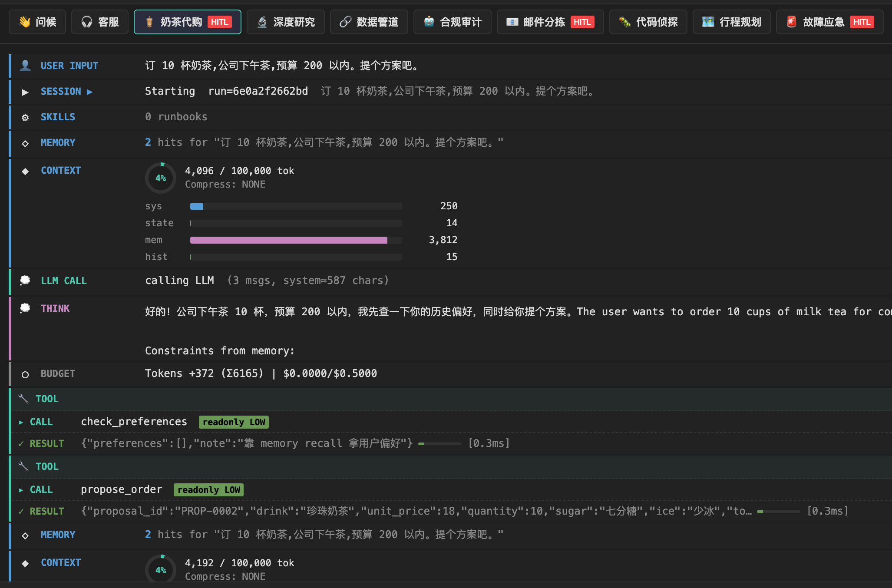The image size is (892, 588).
Task: Click the thought bubble icon beside LLM CALL
Action: pyautogui.click(x=25, y=280)
